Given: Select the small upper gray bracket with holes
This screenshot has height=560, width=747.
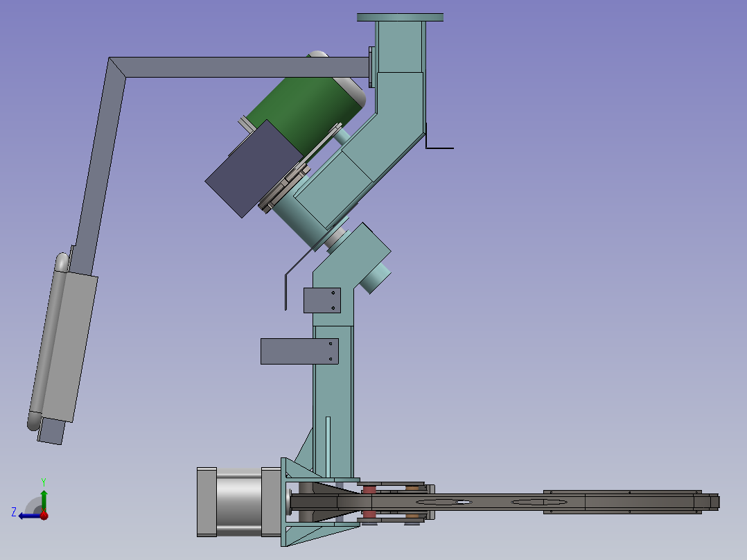Looking at the screenshot, I should [x=322, y=301].
